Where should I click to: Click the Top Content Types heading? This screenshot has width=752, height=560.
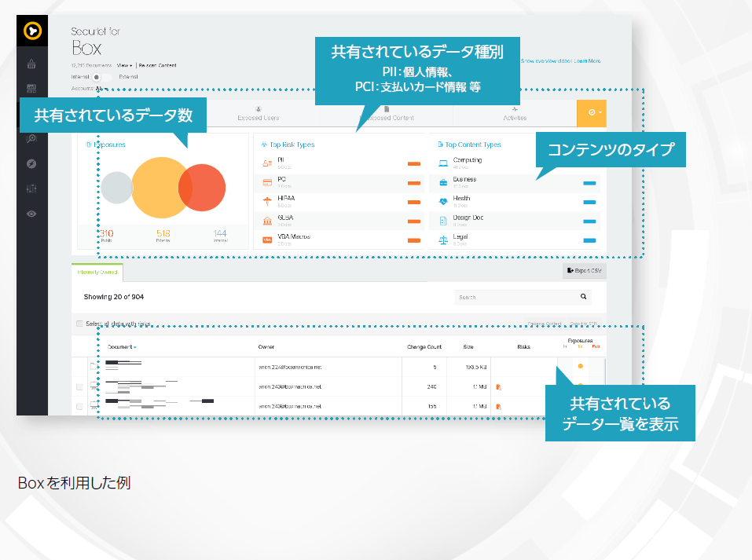[x=473, y=145]
